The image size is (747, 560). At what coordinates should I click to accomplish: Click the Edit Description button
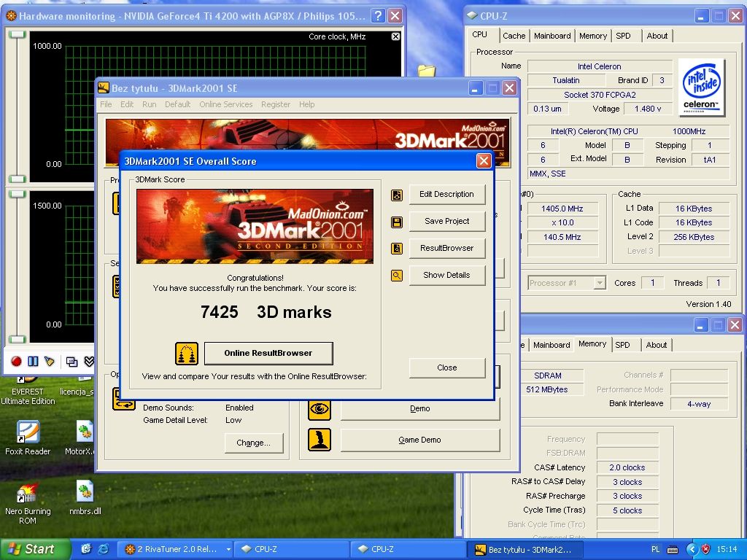tap(447, 194)
